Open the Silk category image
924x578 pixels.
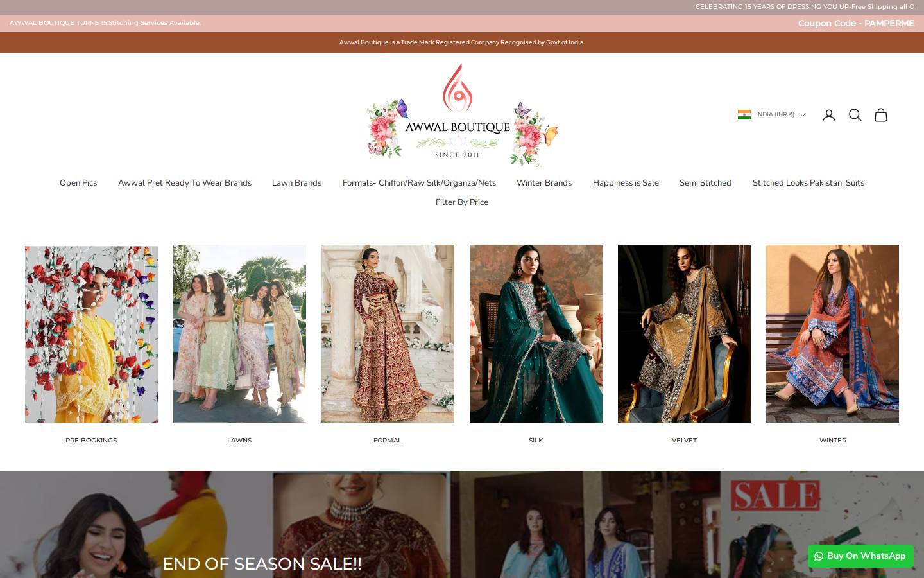(536, 333)
